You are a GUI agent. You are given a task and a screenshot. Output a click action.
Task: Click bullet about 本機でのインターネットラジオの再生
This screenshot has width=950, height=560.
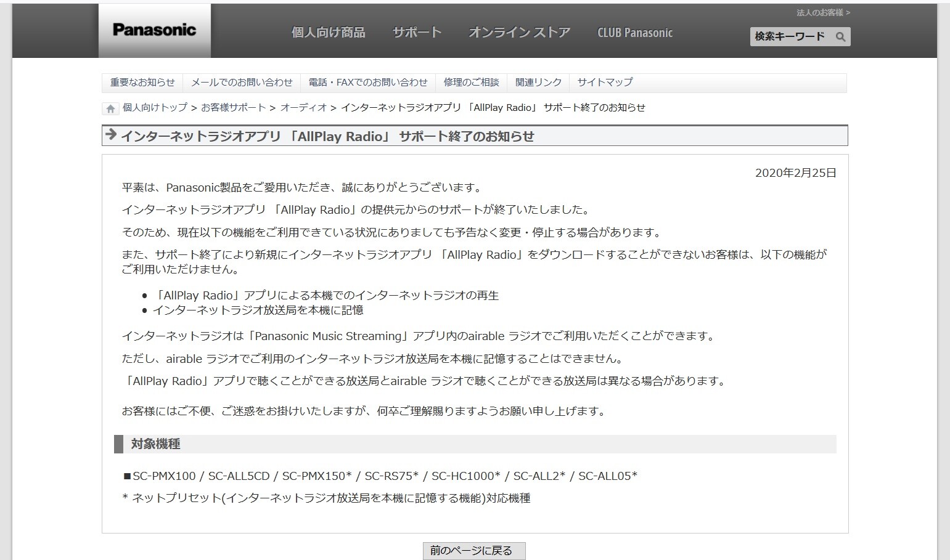[x=326, y=296]
